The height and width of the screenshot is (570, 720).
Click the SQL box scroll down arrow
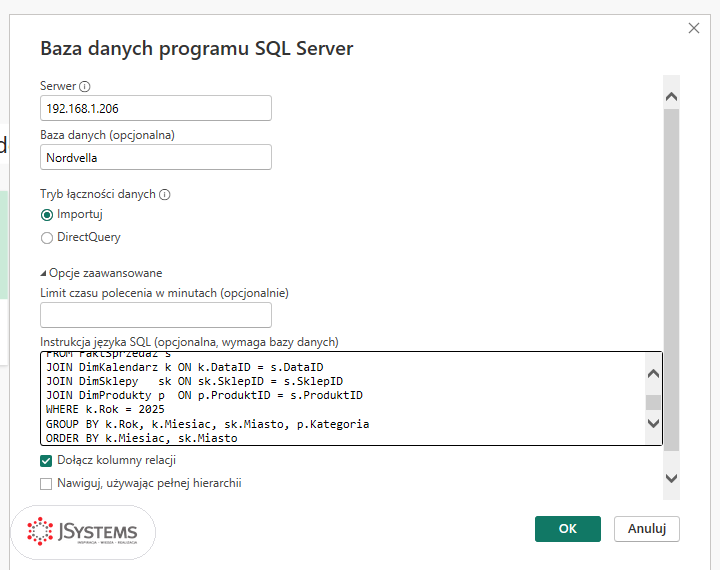pos(653,423)
